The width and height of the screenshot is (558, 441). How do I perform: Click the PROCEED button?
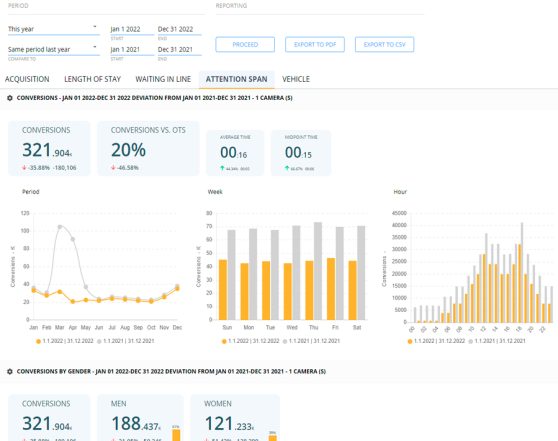pyautogui.click(x=245, y=44)
